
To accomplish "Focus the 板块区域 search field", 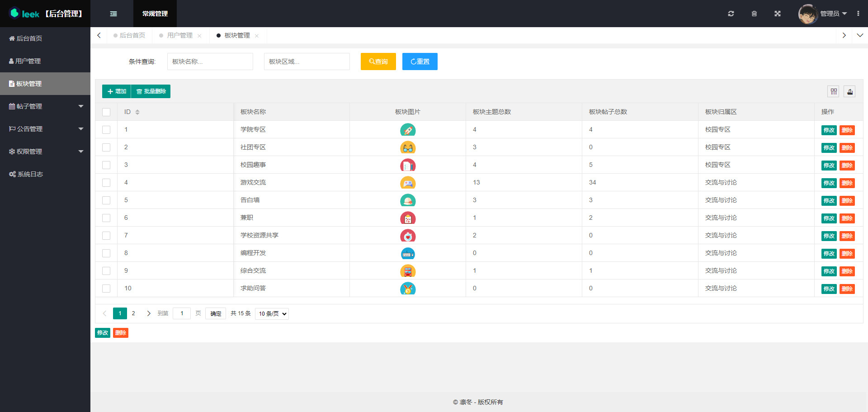I will [307, 62].
